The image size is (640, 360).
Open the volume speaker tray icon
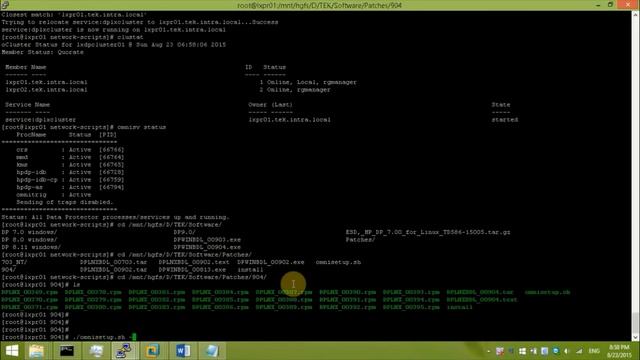click(567, 351)
